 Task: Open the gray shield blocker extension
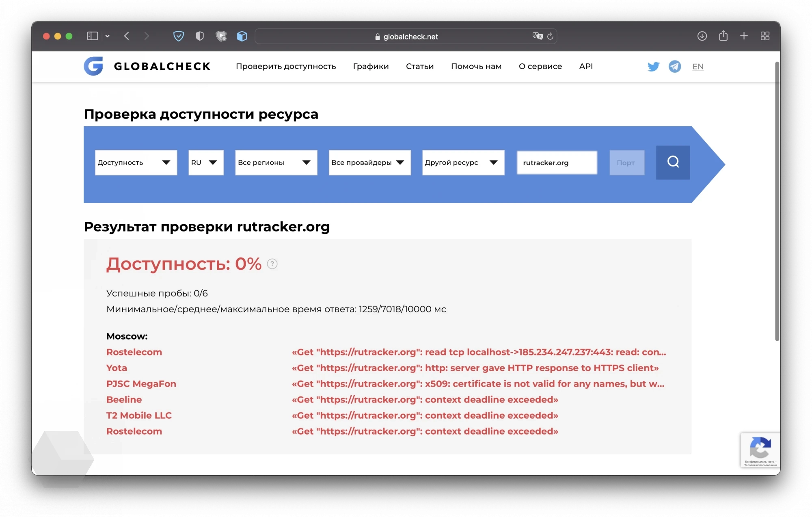[221, 36]
